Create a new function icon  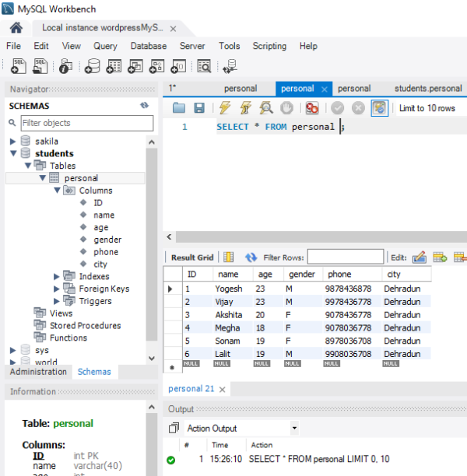pos(178,66)
